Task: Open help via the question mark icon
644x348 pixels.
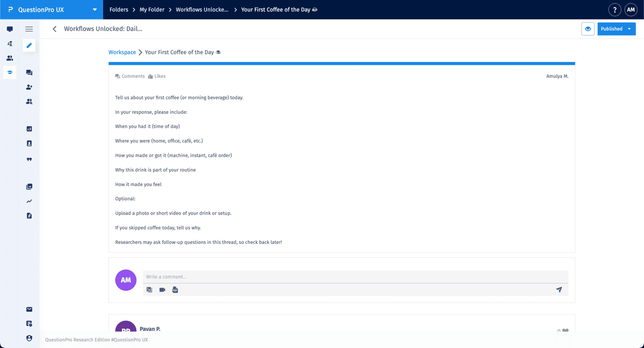Action: pyautogui.click(x=614, y=10)
